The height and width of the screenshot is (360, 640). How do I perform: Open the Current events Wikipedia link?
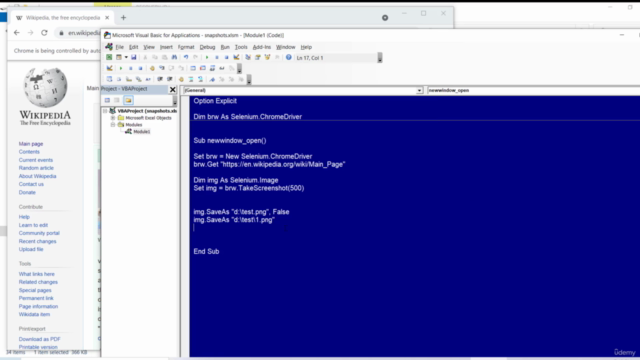(36, 160)
